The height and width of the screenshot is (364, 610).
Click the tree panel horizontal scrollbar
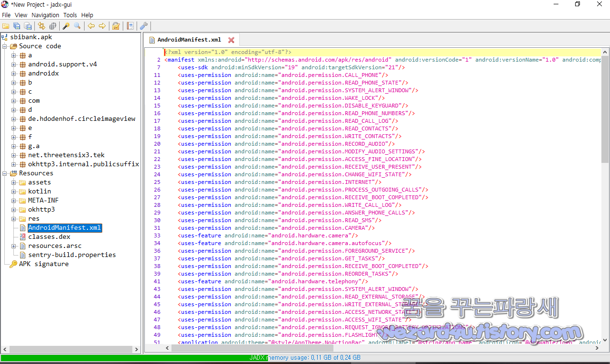pos(71,349)
